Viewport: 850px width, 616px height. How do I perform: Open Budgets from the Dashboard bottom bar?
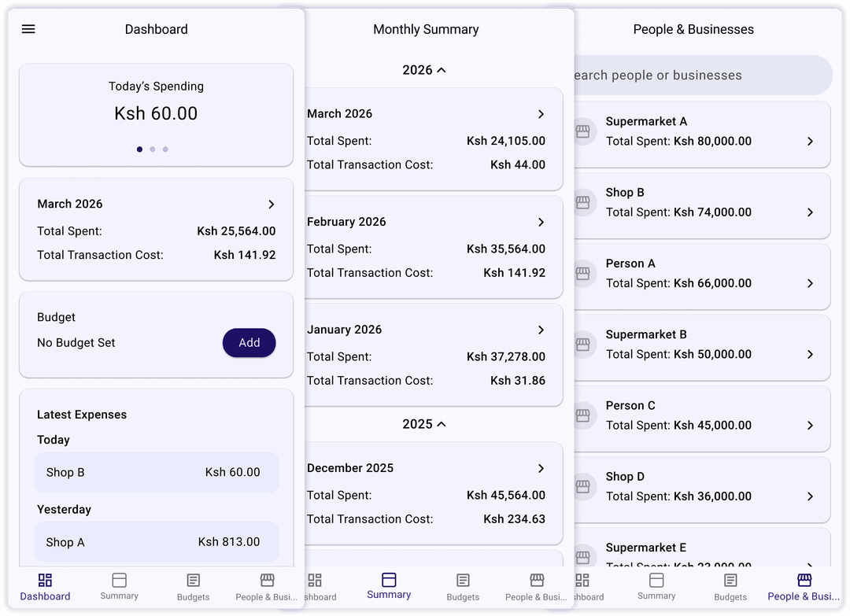pos(193,588)
